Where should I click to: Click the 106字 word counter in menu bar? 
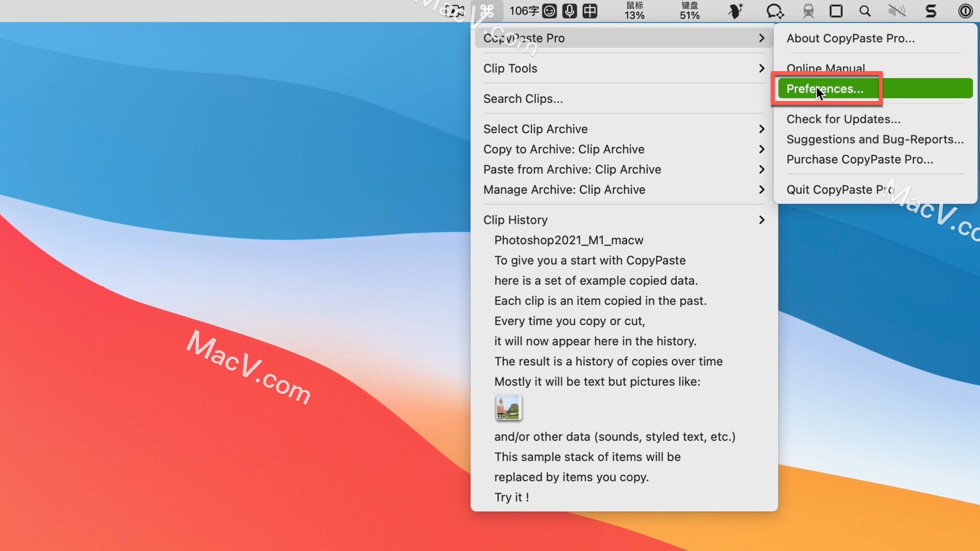coord(524,11)
